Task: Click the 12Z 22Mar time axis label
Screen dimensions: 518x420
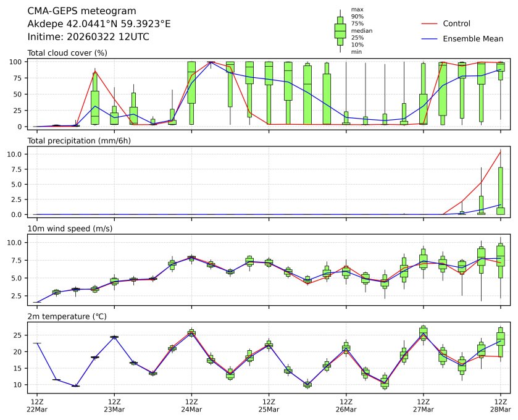Action: click(x=37, y=405)
